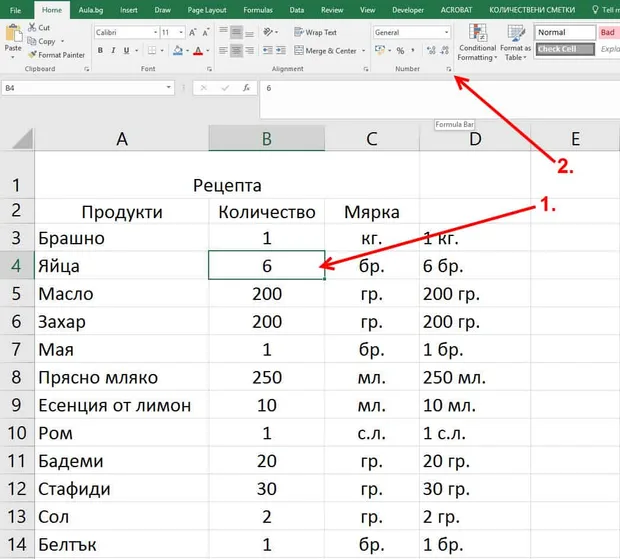Click the Name Box showing B4
This screenshot has width=620, height=559.
click(88, 88)
